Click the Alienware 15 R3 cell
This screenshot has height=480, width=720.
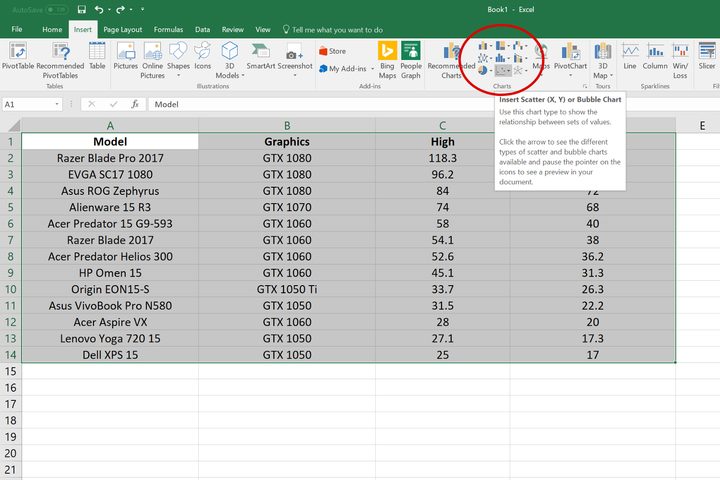coord(110,207)
